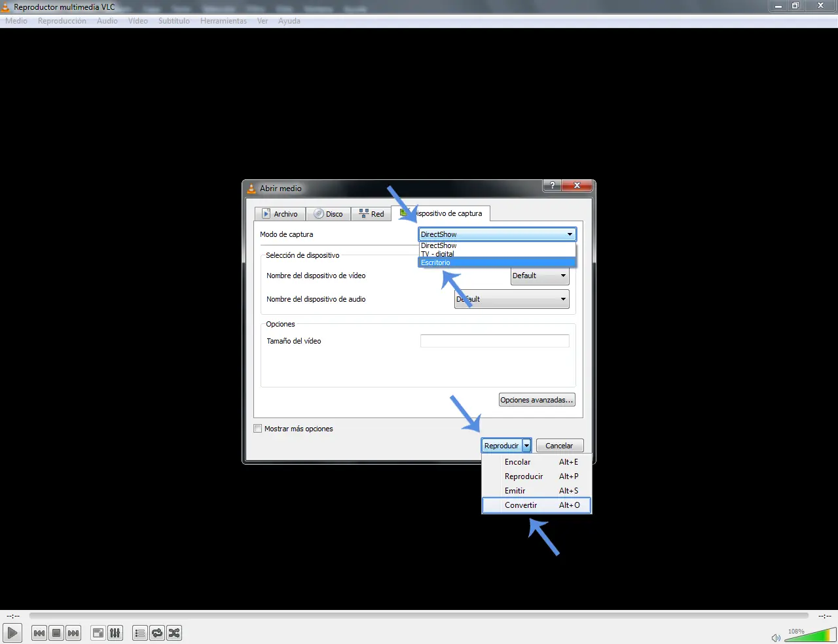Switch to the Red tab
The height and width of the screenshot is (644, 838).
(371, 214)
